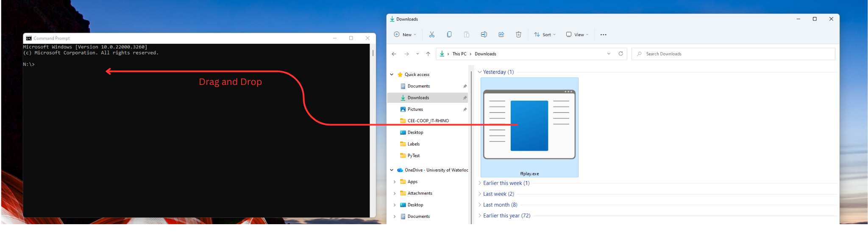868x245 pixels.
Task: Click the Paste icon in Explorer toolbar
Action: pyautogui.click(x=466, y=34)
